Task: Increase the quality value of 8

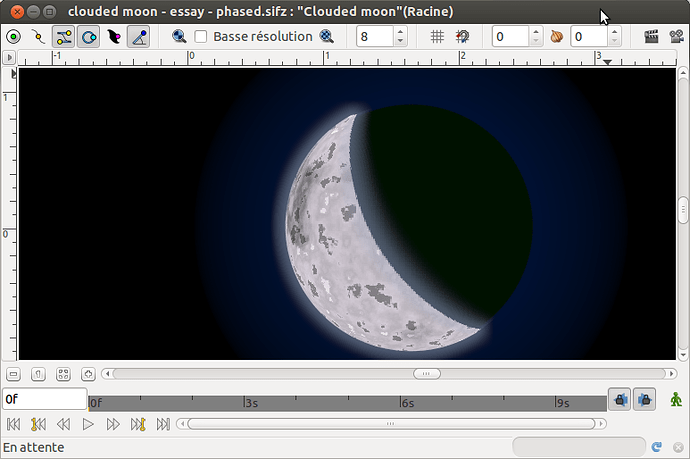Action: tap(400, 32)
